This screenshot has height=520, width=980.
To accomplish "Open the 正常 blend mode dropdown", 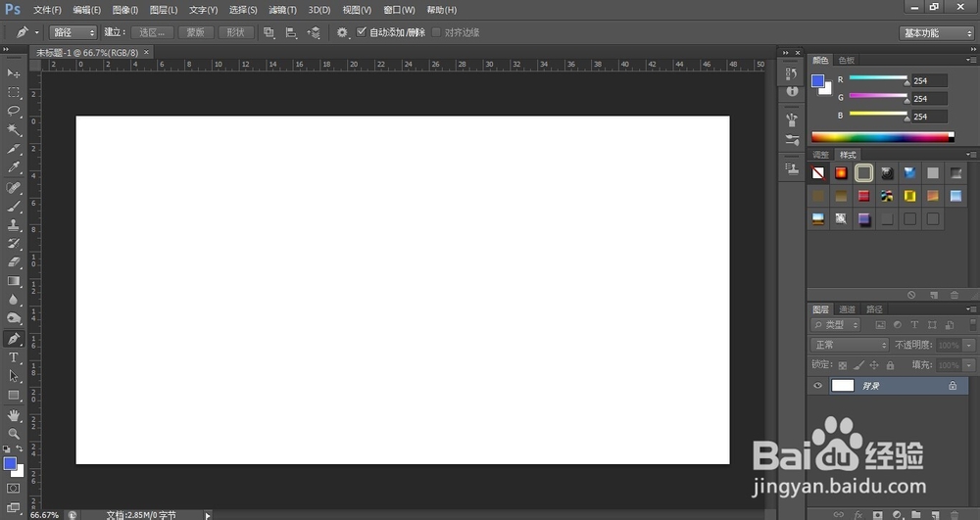I will [x=850, y=345].
